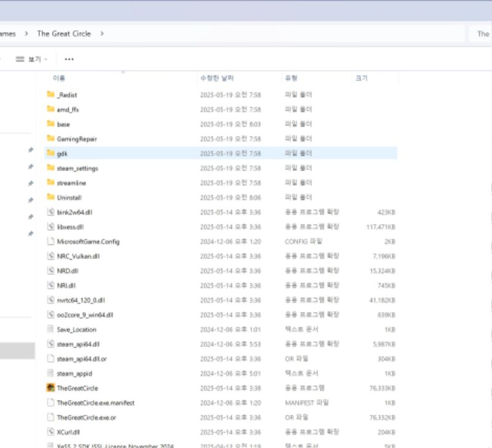Click the 76,333KB size value

[382, 388]
